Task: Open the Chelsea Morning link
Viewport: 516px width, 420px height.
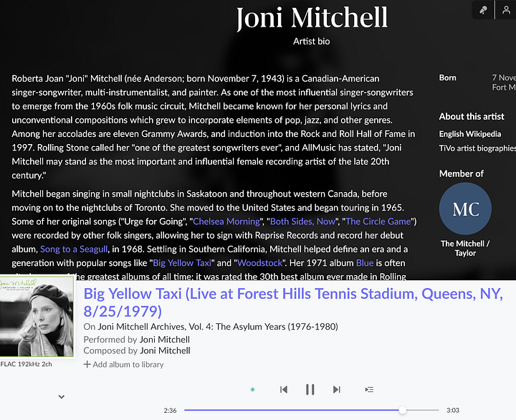Action: click(x=226, y=221)
